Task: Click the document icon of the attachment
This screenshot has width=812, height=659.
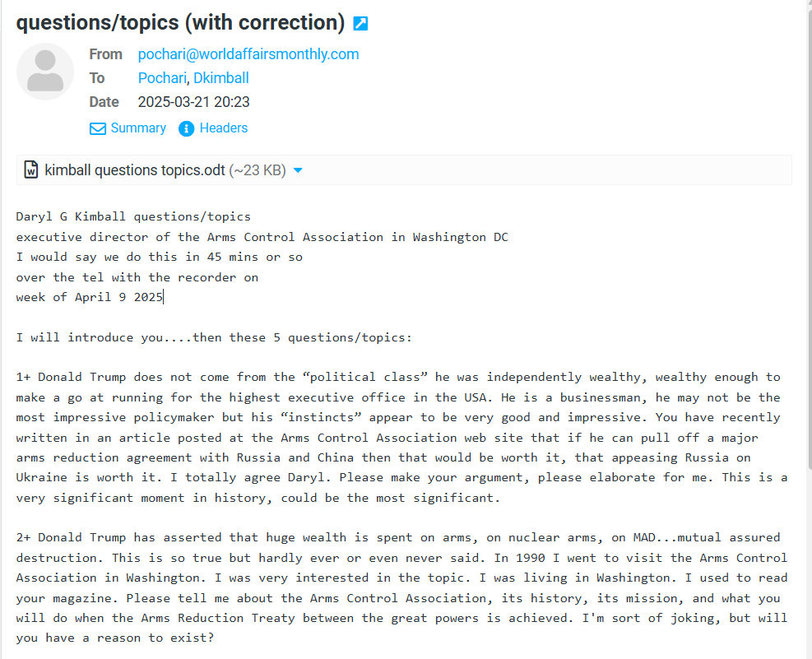Action: tap(31, 170)
